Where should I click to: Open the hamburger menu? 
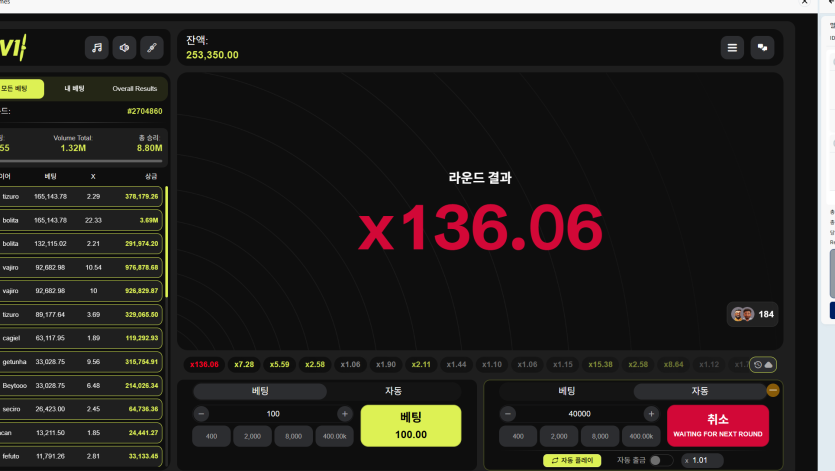(x=732, y=48)
